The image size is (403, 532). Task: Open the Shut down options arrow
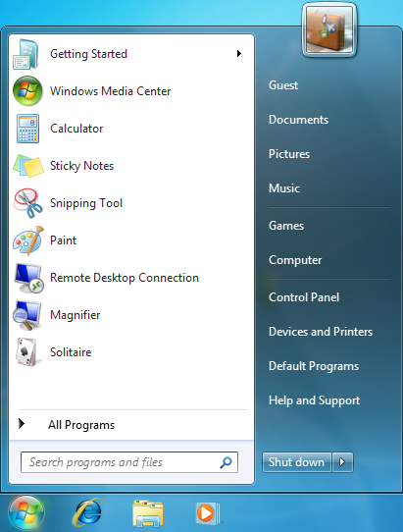coord(342,462)
